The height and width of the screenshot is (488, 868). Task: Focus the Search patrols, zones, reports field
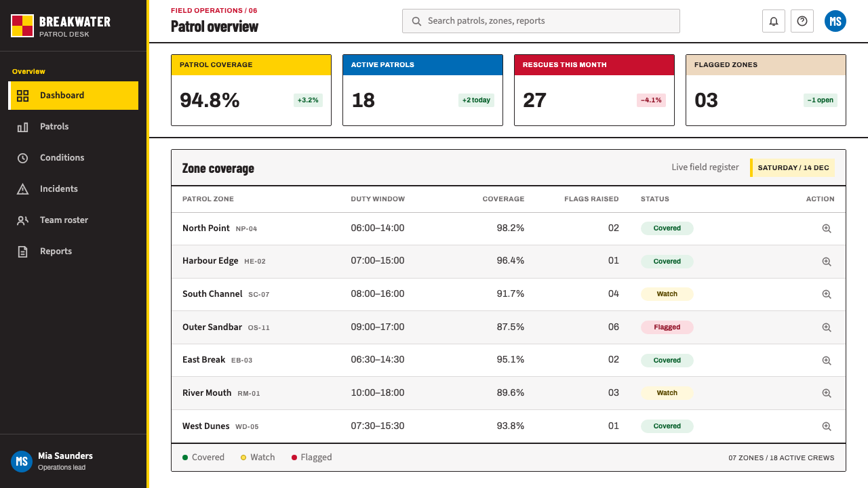541,21
